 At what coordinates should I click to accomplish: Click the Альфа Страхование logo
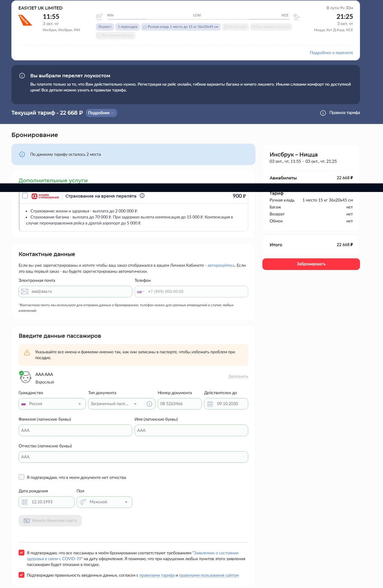point(45,196)
